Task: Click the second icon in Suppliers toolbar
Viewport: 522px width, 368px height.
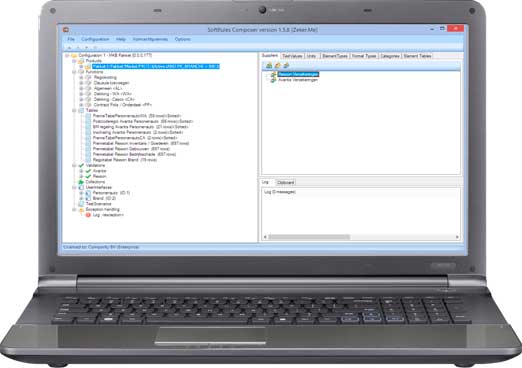Action: tap(277, 66)
